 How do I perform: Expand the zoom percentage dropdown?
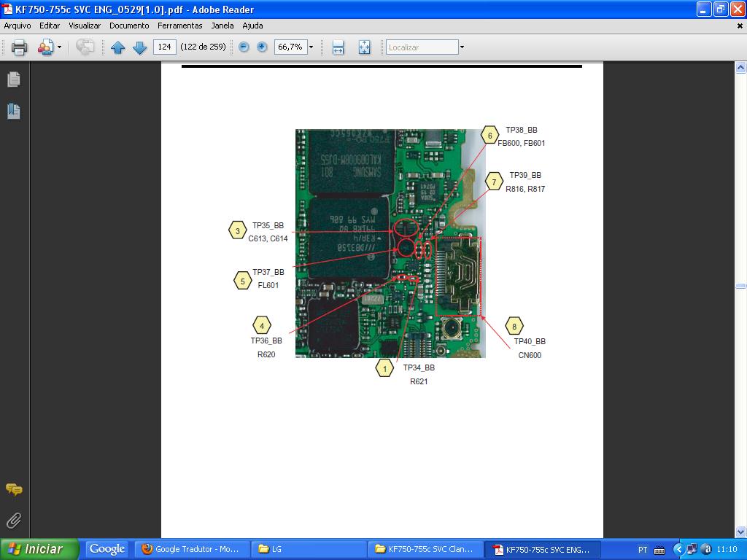(x=311, y=47)
